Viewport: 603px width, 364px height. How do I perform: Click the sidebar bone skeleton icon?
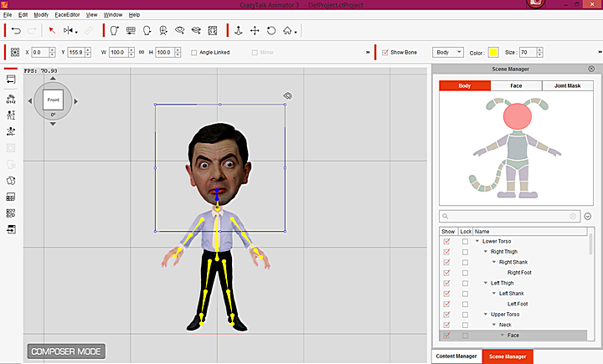11,131
